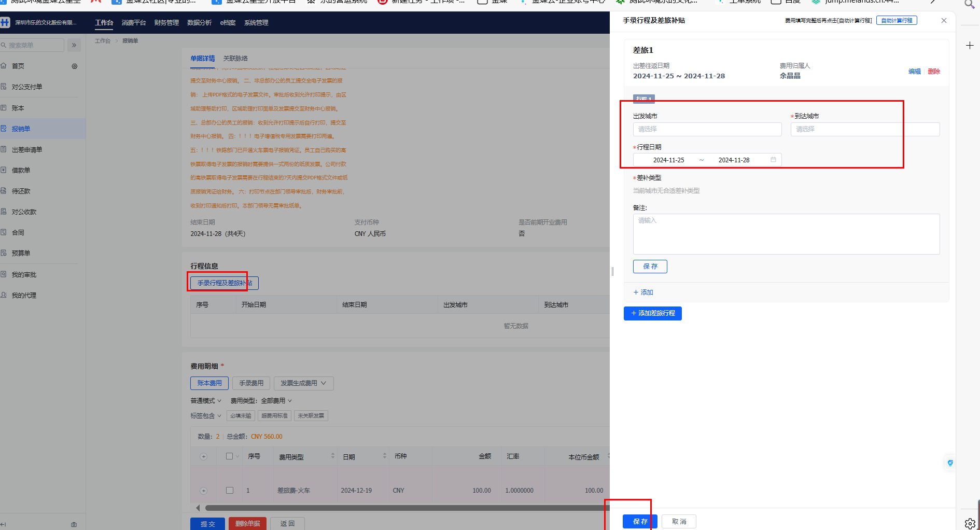Expand the 标签包含 dropdown
The width and height of the screenshot is (980, 530).
click(x=206, y=416)
